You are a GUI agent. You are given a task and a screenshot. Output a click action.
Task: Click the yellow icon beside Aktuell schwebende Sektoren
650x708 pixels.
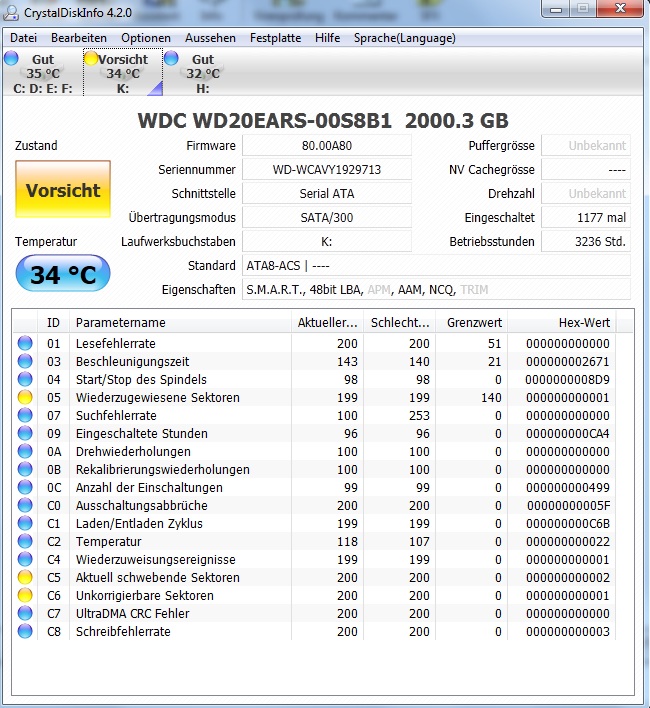25,577
